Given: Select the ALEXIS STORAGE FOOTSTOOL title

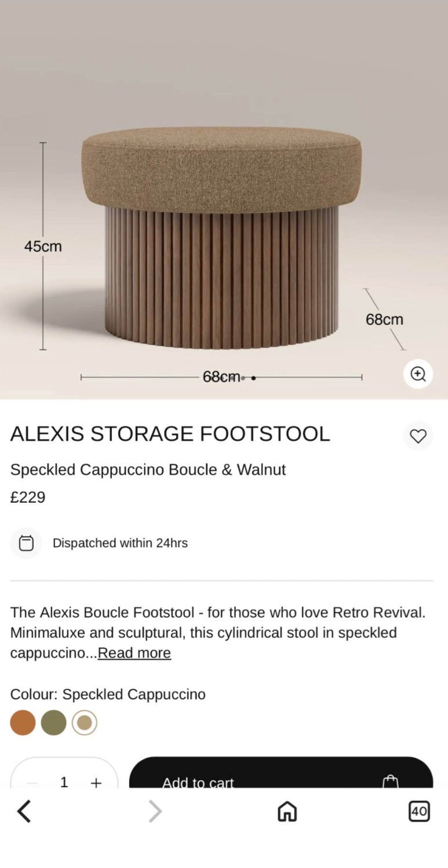Looking at the screenshot, I should tap(170, 434).
